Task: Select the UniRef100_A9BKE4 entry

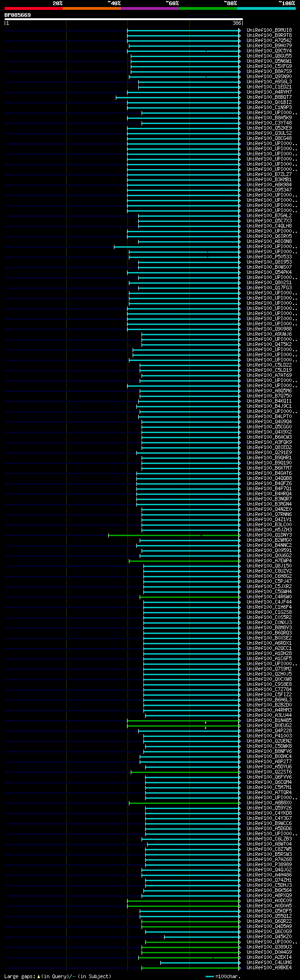Action: [x=269, y=968]
